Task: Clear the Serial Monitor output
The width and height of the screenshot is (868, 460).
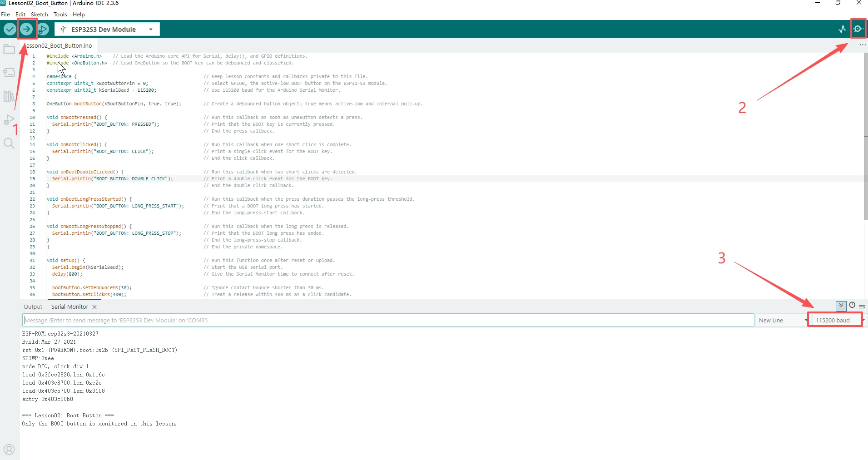Action: click(x=862, y=306)
